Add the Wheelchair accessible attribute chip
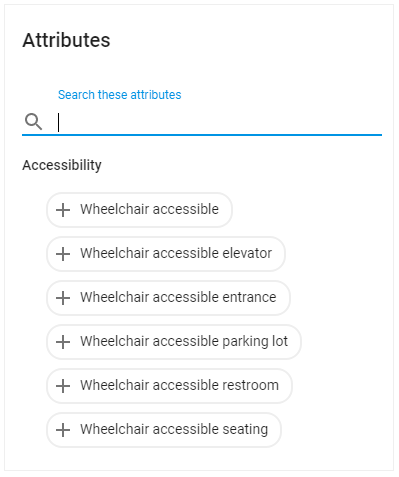Viewport: 399px width, 477px height. tap(139, 210)
